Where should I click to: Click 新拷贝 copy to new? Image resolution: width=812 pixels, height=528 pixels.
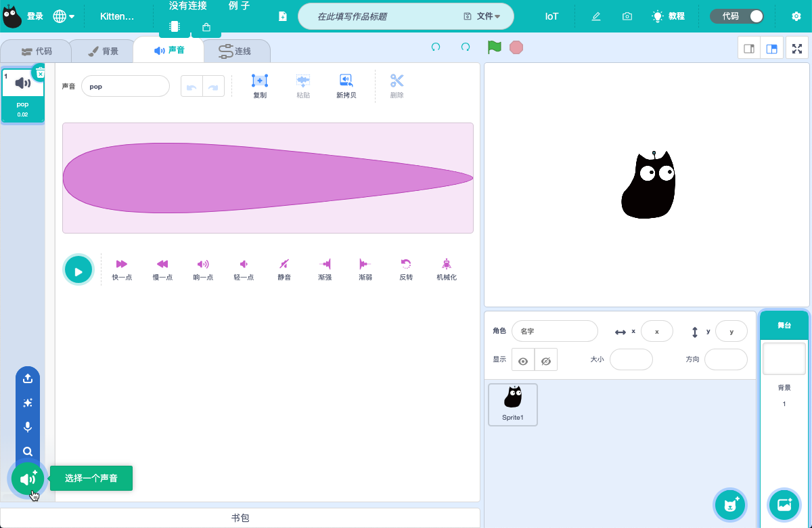[x=346, y=86]
